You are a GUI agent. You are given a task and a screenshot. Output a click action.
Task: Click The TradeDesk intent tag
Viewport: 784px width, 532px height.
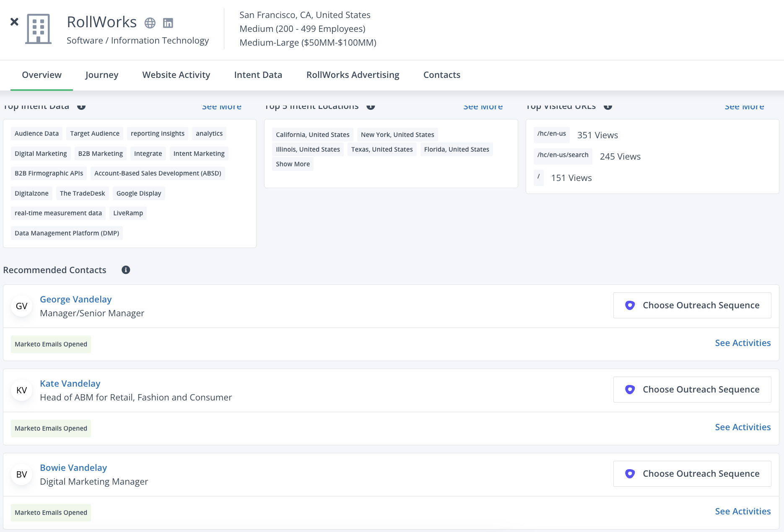click(x=83, y=194)
